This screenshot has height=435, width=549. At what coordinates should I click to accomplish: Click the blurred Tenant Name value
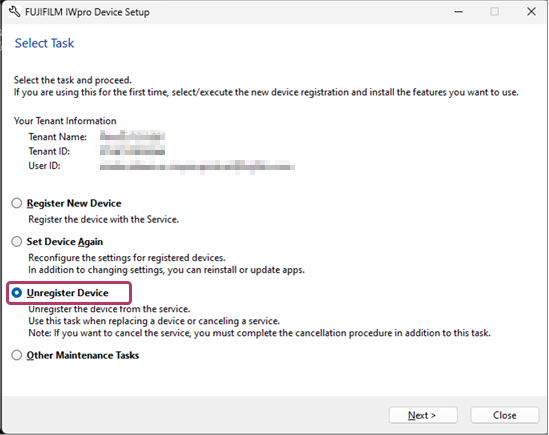(132, 136)
